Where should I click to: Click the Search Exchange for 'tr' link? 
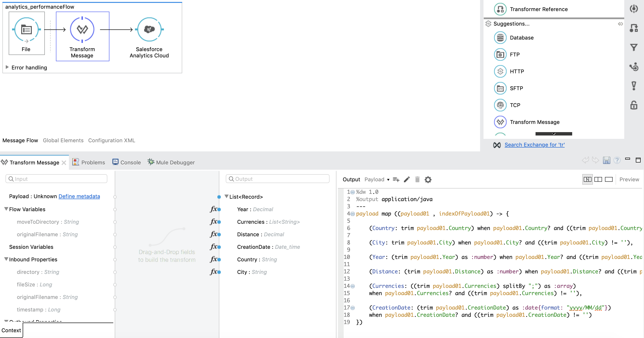click(535, 144)
